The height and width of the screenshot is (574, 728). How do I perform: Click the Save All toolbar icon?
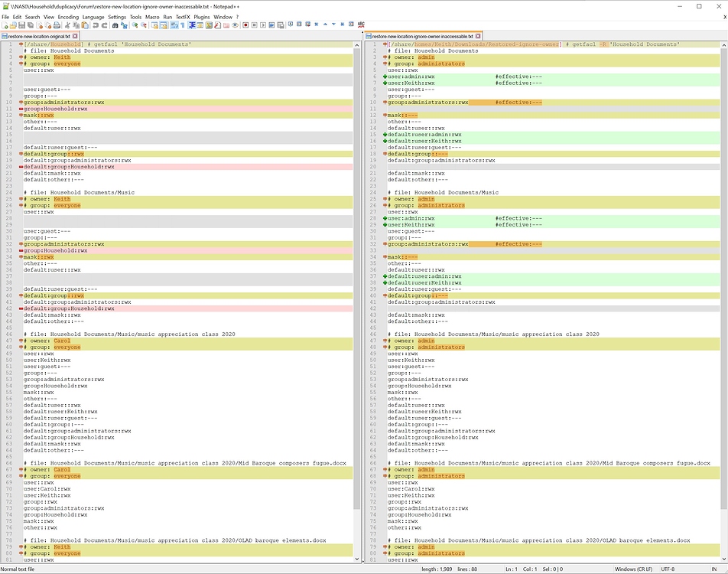[x=30, y=25]
